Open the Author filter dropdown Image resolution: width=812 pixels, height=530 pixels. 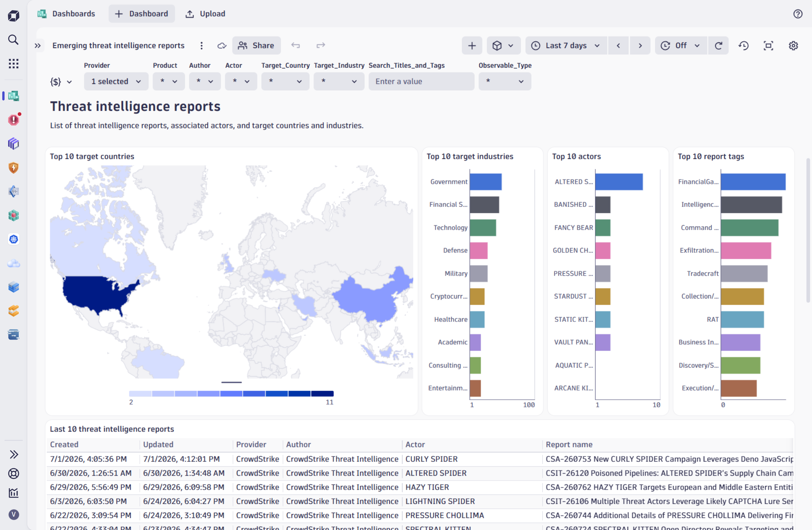(205, 81)
